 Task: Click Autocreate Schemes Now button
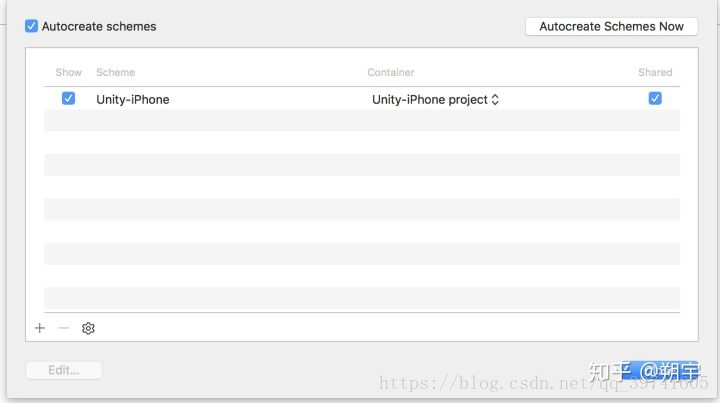(612, 27)
